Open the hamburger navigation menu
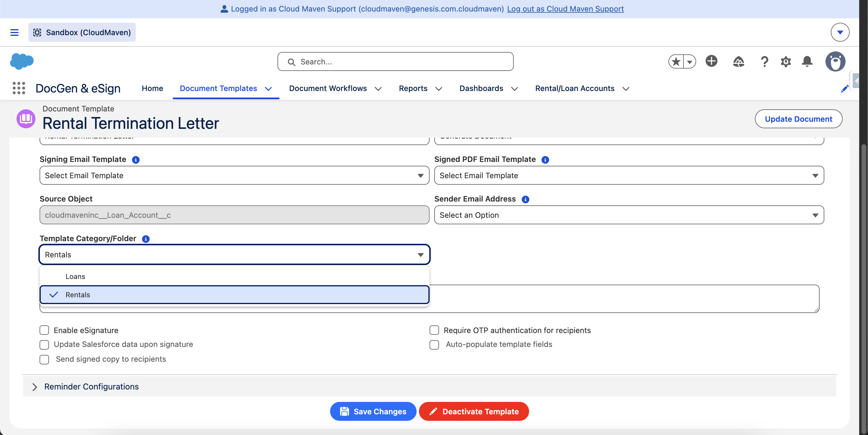 [14, 33]
